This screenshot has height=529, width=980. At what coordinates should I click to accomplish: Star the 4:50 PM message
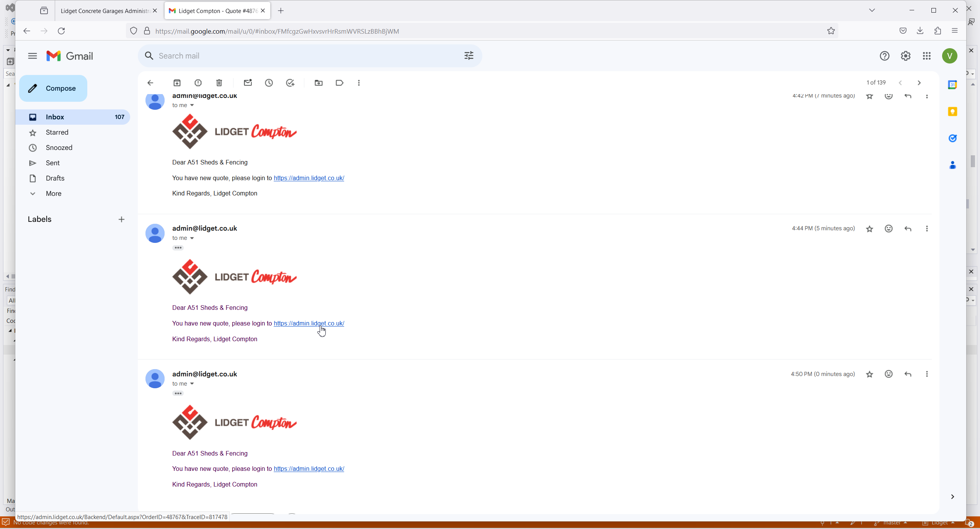(869, 374)
